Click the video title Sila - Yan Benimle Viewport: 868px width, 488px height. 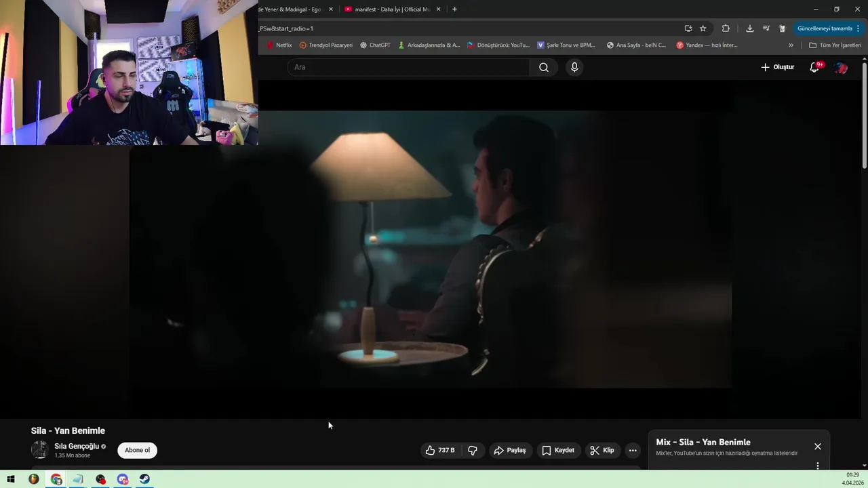click(x=68, y=430)
